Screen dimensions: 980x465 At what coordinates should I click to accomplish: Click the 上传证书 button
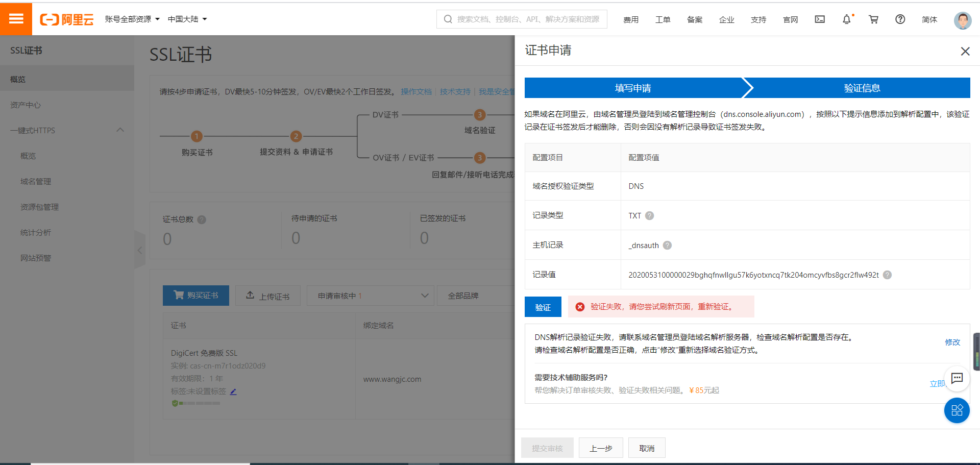[268, 296]
